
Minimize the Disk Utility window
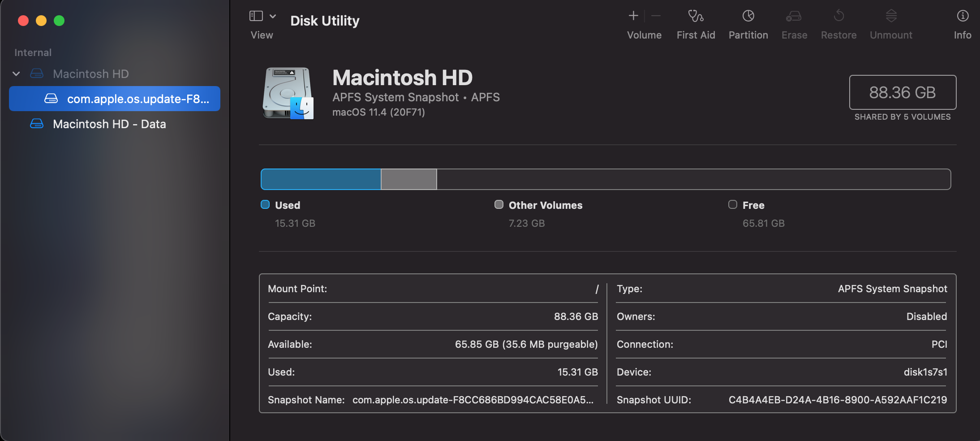[x=41, y=21]
